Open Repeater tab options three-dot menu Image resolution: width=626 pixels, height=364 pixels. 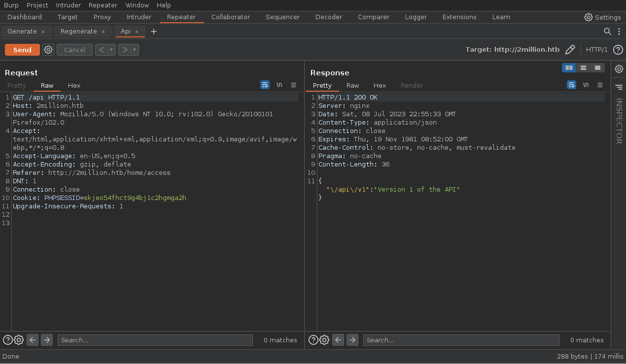point(619,32)
